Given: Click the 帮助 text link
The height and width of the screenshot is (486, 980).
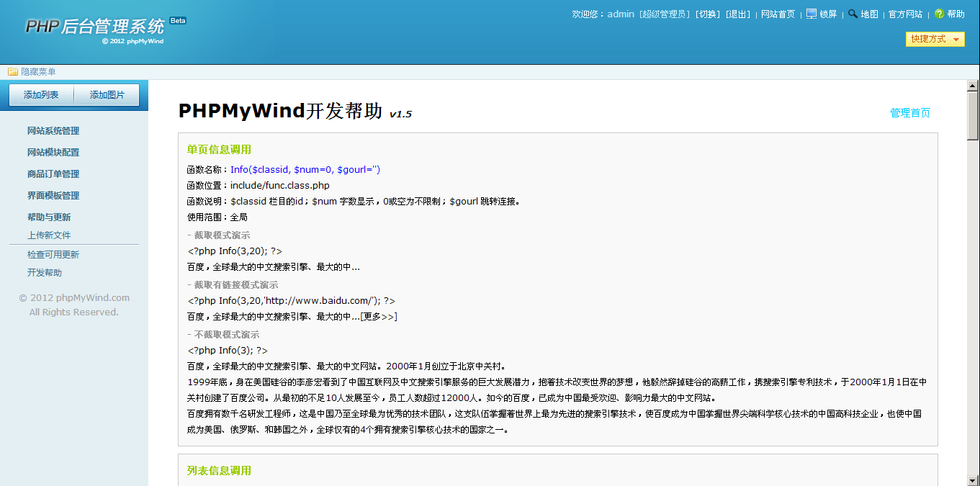Looking at the screenshot, I should pyautogui.click(x=956, y=14).
